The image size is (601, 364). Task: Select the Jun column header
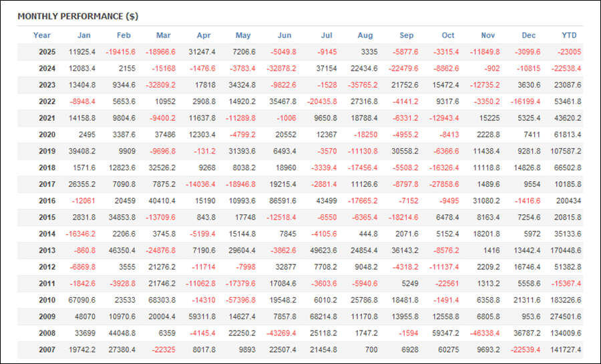pyautogui.click(x=284, y=35)
